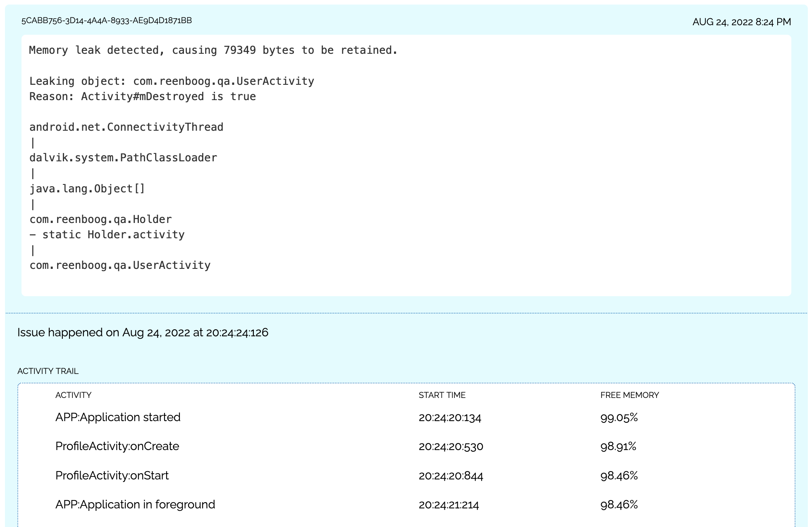Click the AUG 24, 2022 8:24 PM timestamp

coord(741,22)
